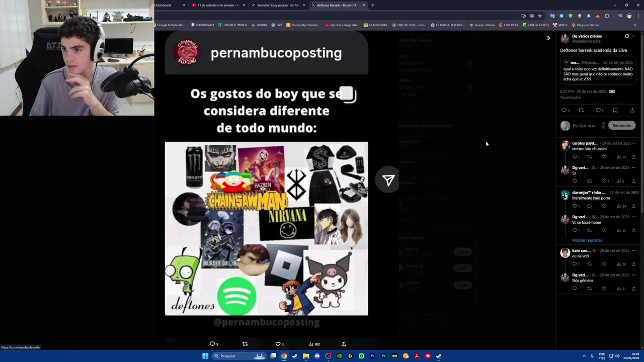Share main tweet from side panel
Viewport: 644px width, 362px height.
pos(632,110)
